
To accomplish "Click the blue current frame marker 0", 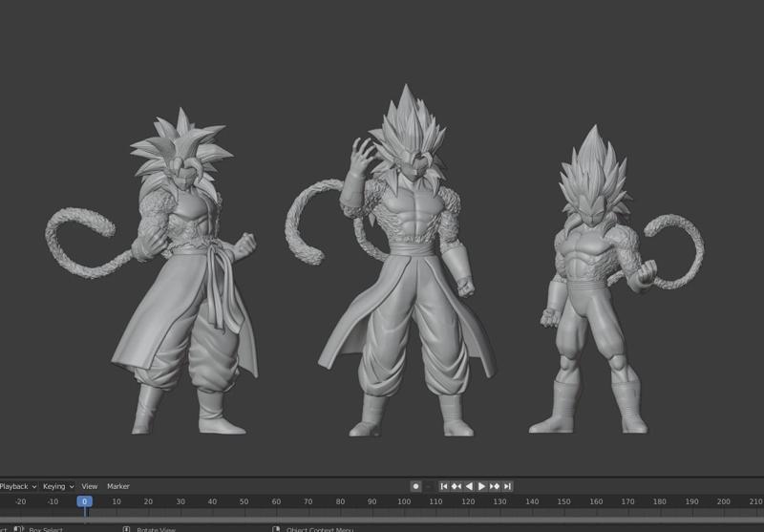I will (x=84, y=501).
